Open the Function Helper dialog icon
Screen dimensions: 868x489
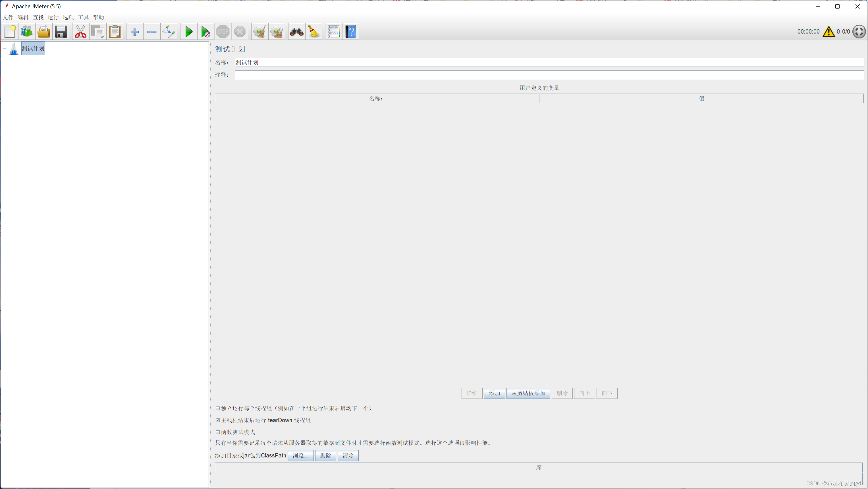(333, 31)
